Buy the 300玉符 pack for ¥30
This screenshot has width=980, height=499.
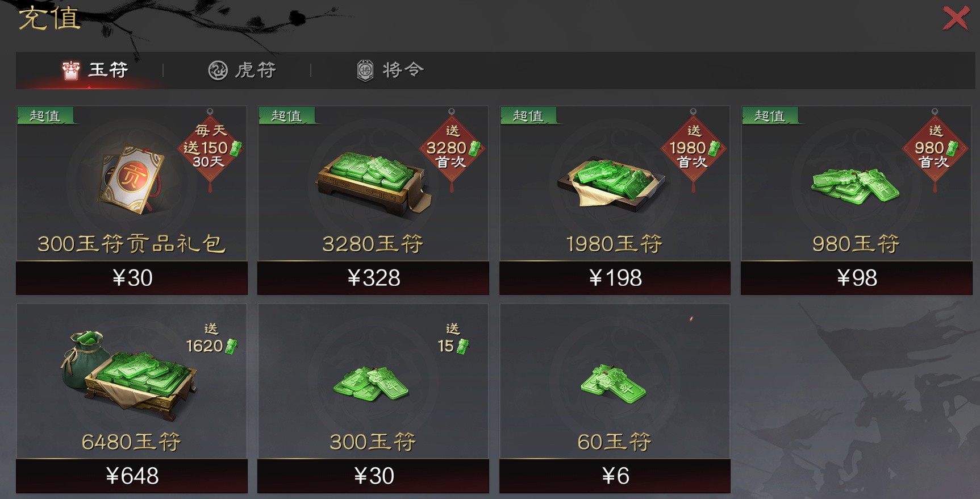pyautogui.click(x=373, y=476)
